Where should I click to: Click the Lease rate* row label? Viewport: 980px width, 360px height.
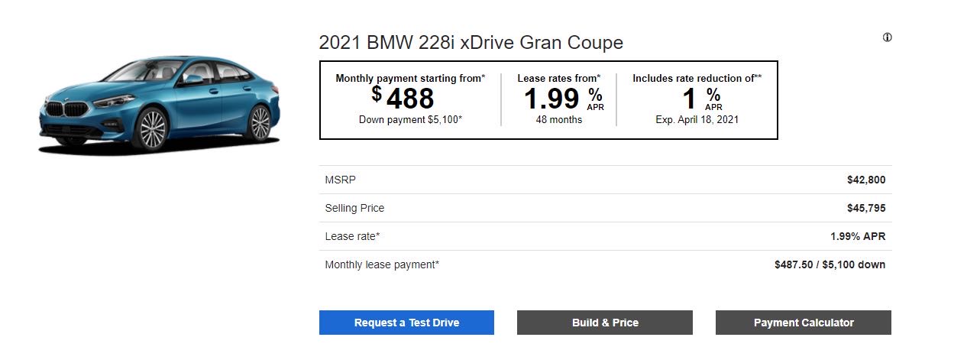(352, 237)
